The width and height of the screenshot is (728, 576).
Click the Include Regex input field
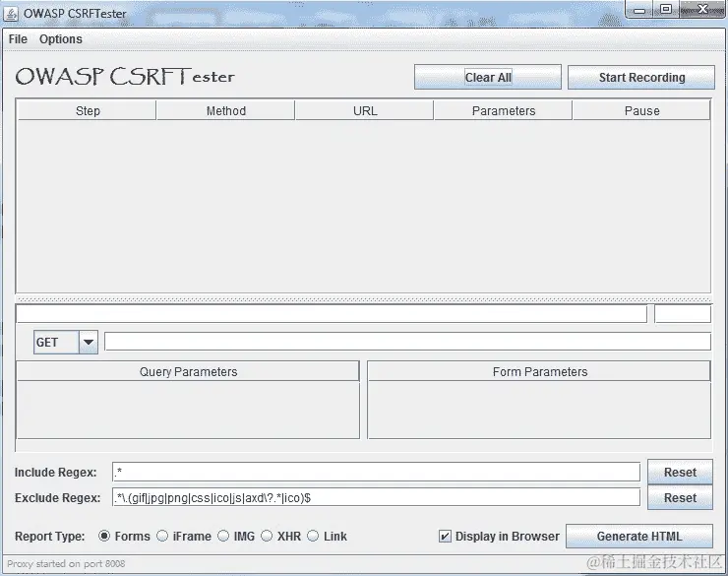point(376,472)
